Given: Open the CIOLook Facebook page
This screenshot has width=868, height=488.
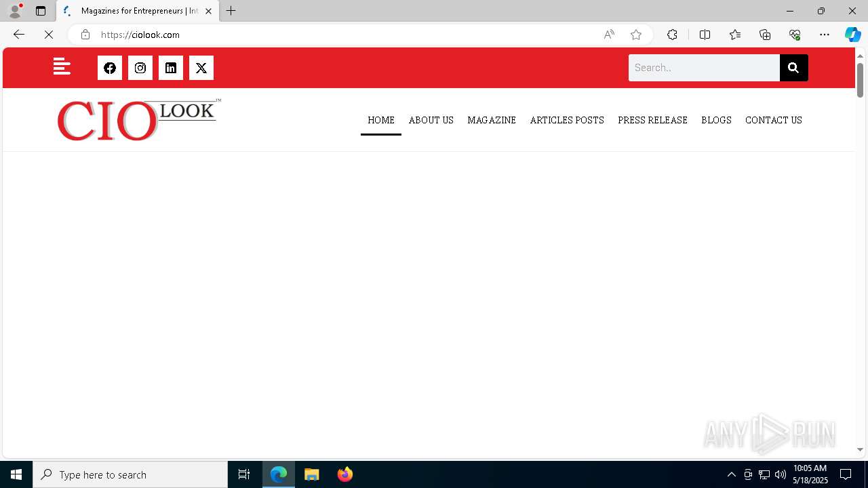Looking at the screenshot, I should tap(110, 68).
